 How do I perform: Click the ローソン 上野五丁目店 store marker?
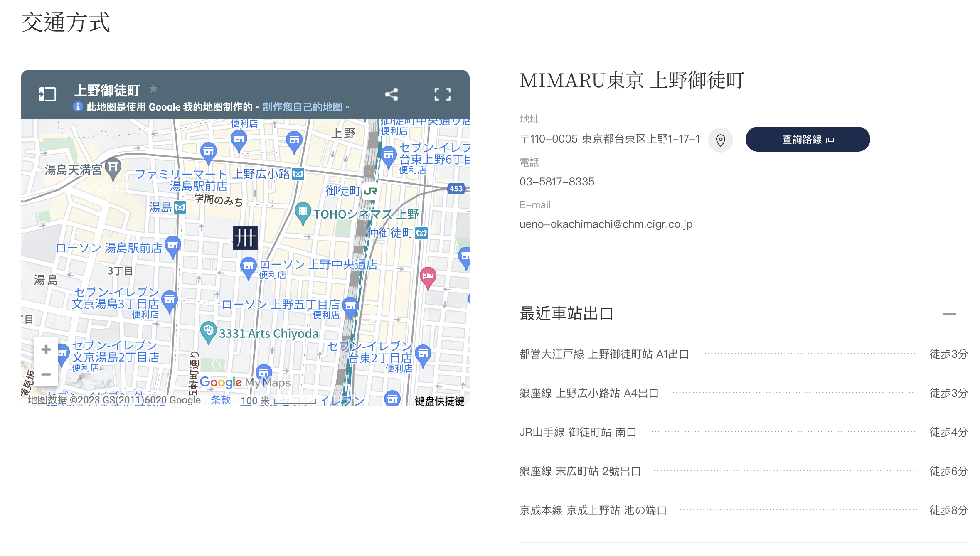pos(350,308)
